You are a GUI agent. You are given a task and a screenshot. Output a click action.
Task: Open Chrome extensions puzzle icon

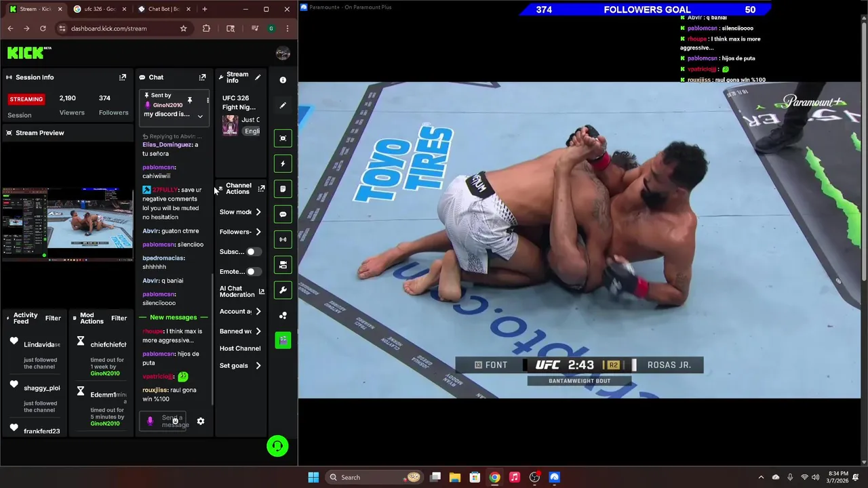point(206,28)
